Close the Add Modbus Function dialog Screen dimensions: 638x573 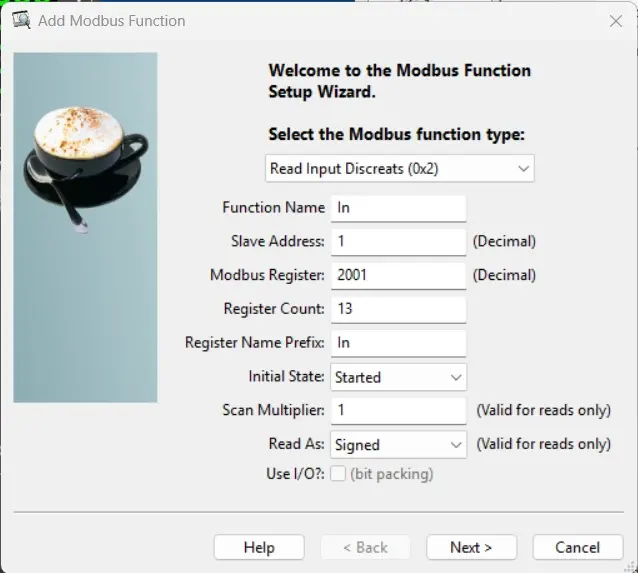pyautogui.click(x=616, y=21)
